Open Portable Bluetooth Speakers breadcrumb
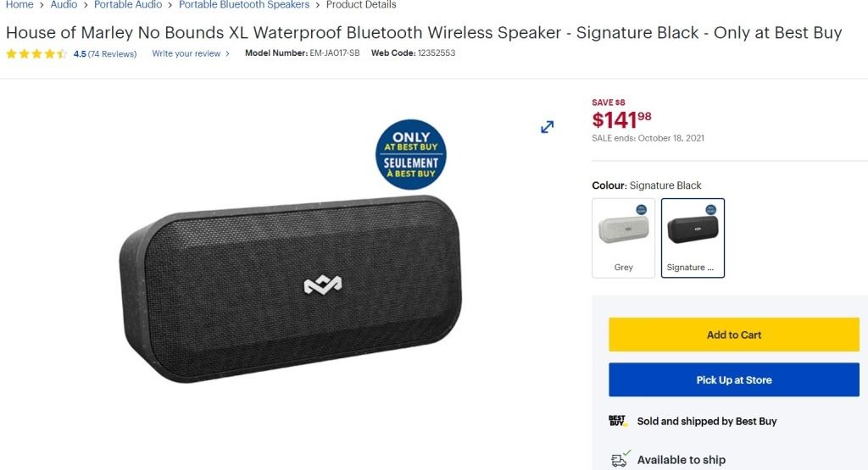 point(244,5)
